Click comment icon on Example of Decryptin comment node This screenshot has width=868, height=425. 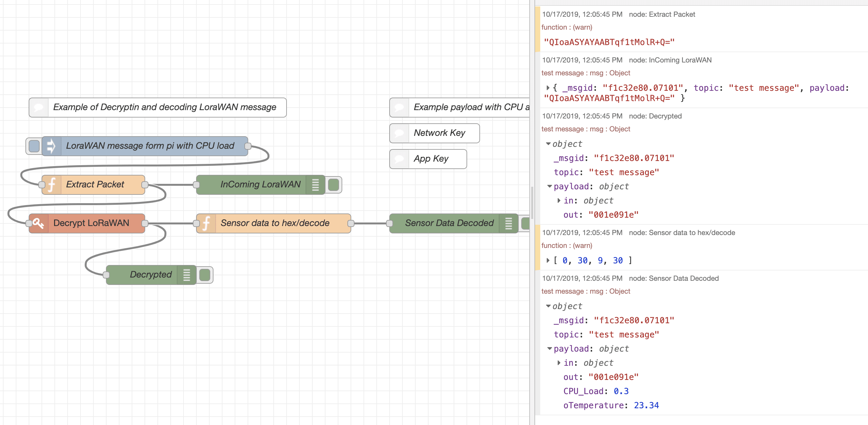(x=38, y=107)
